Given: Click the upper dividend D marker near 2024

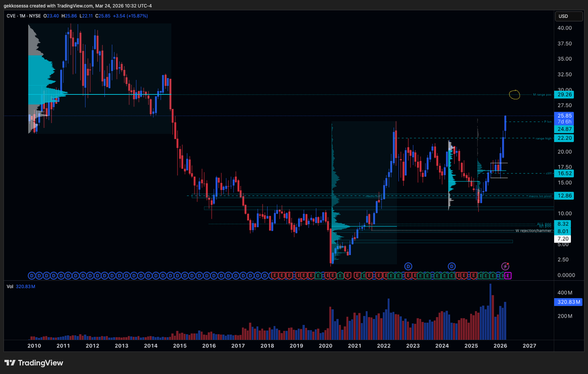Looking at the screenshot, I should pos(451,266).
